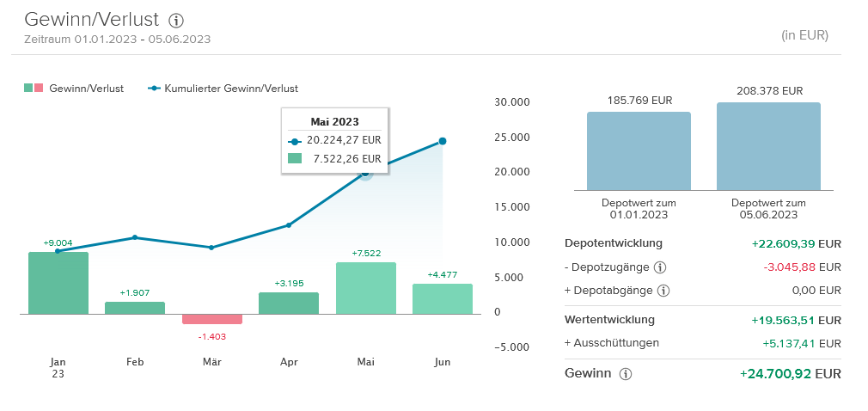Screen dimensions: 868x411
Task: Click the Depotwert 01.01.2023 bar
Action: click(x=639, y=151)
